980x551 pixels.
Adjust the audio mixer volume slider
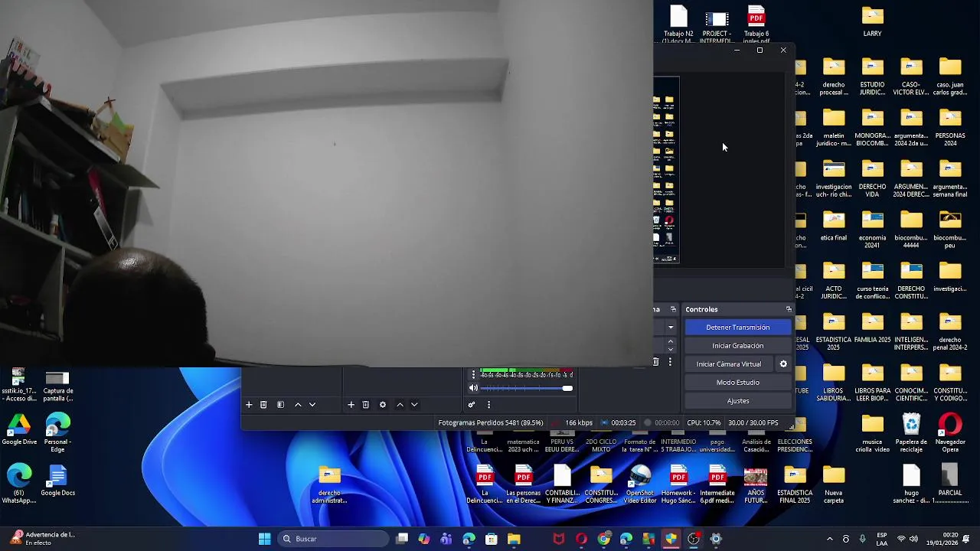[527, 388]
